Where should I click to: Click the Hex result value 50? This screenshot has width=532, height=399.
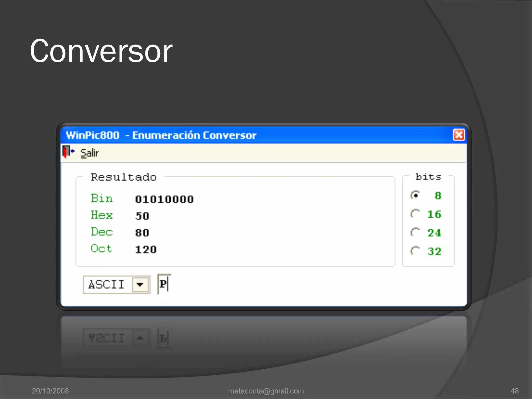[142, 216]
